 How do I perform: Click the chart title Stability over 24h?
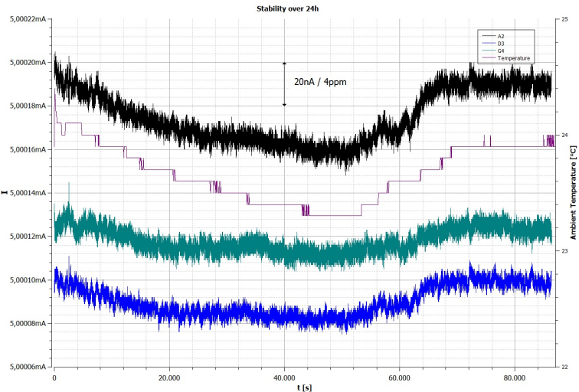pos(287,9)
